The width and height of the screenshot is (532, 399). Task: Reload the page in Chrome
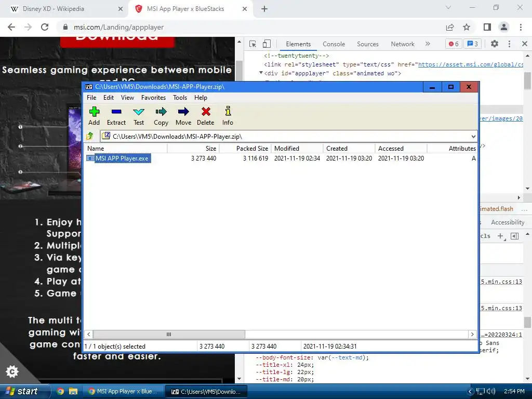point(45,27)
